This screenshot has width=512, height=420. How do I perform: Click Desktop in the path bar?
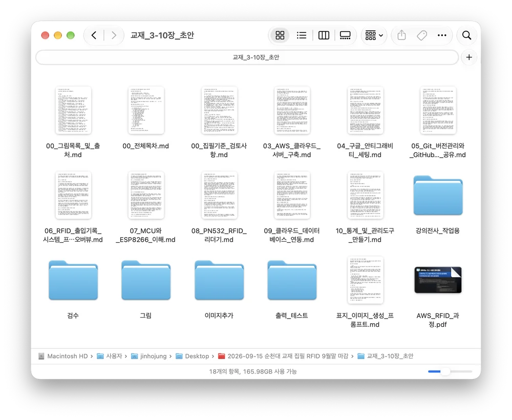pos(193,356)
